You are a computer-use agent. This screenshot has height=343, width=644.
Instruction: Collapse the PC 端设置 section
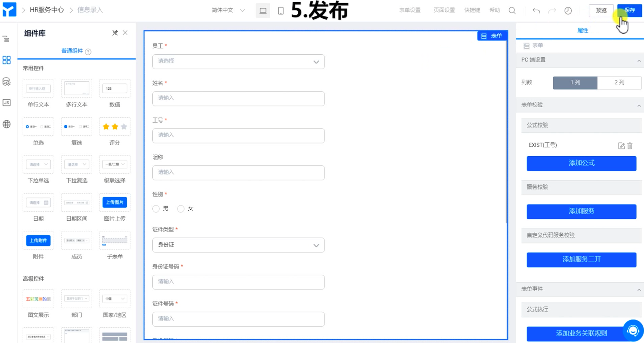(639, 61)
